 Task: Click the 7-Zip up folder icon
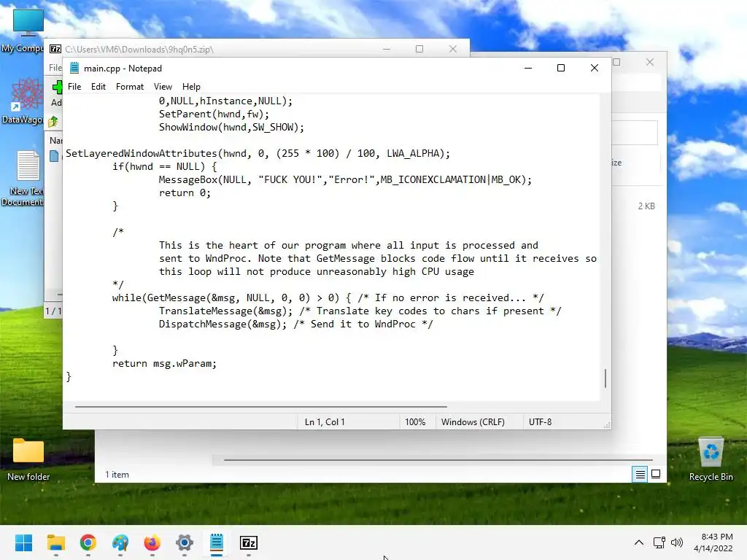pyautogui.click(x=53, y=122)
